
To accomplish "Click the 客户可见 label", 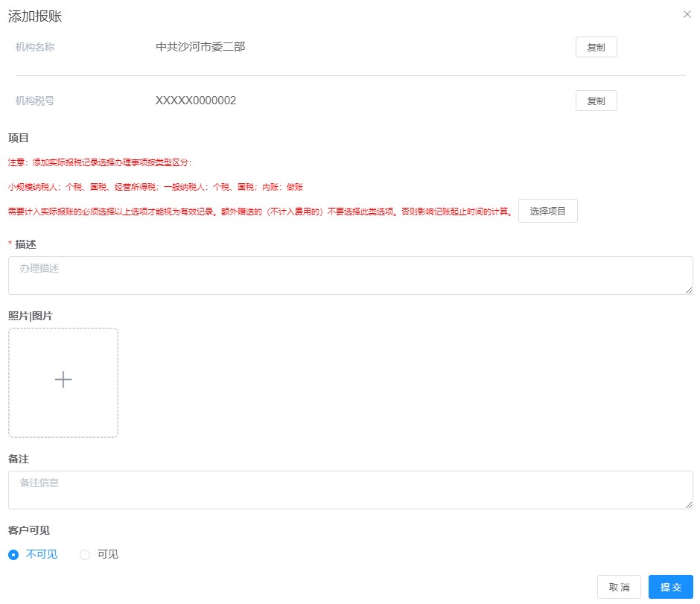I will [28, 530].
